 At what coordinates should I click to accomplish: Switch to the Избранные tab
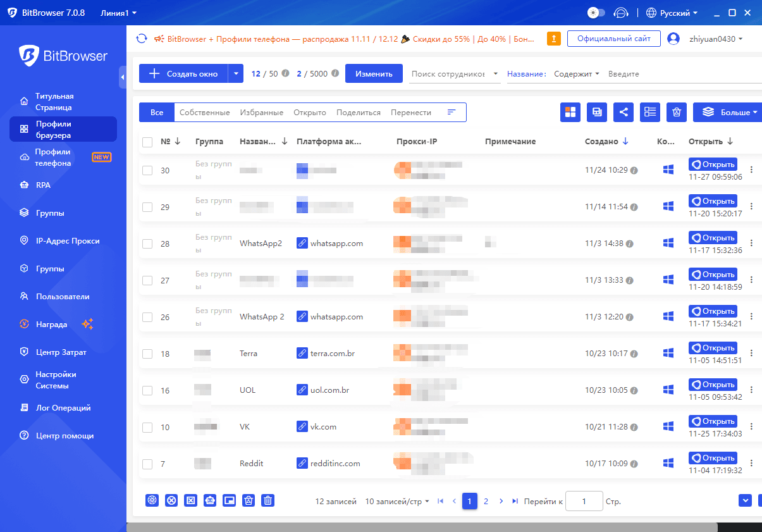pyautogui.click(x=261, y=112)
